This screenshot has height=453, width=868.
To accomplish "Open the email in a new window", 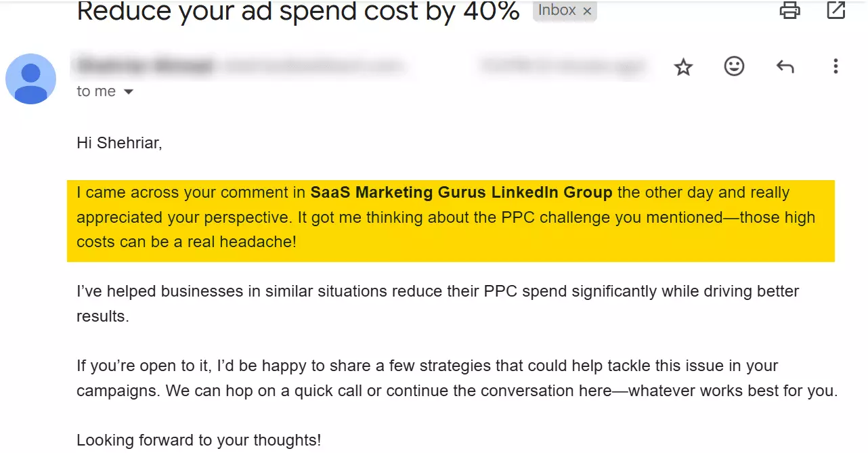I will tap(836, 10).
